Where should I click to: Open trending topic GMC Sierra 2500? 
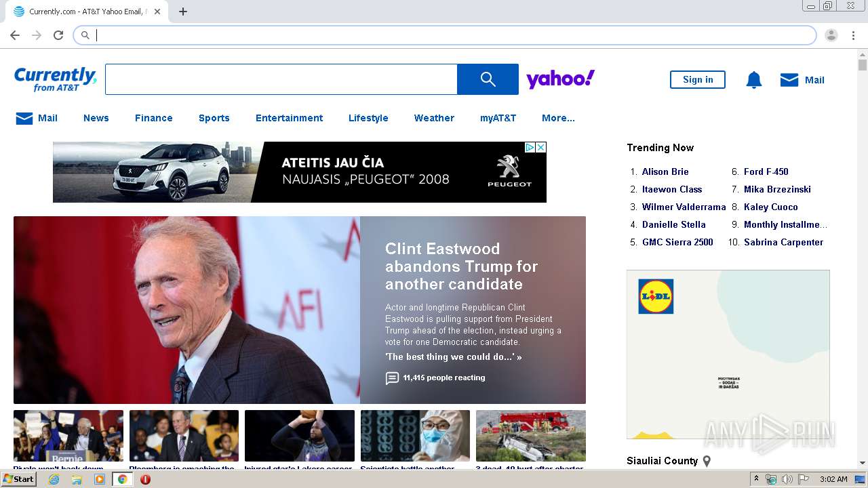(x=677, y=242)
